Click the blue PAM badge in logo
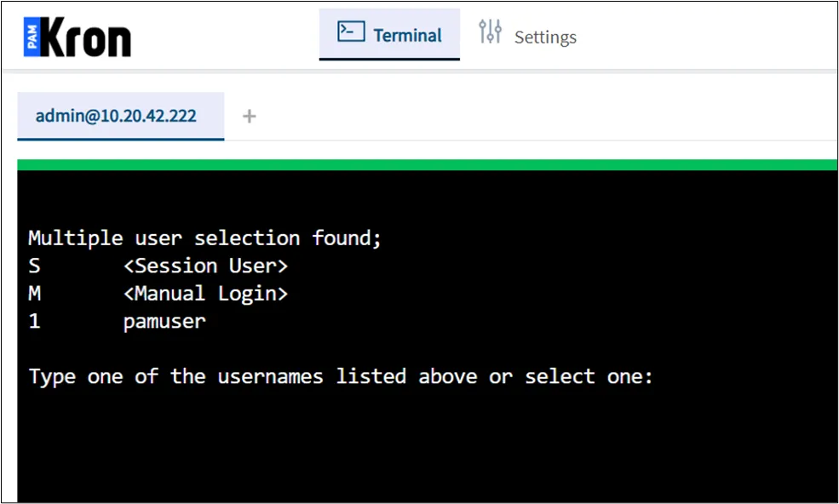 (32, 37)
